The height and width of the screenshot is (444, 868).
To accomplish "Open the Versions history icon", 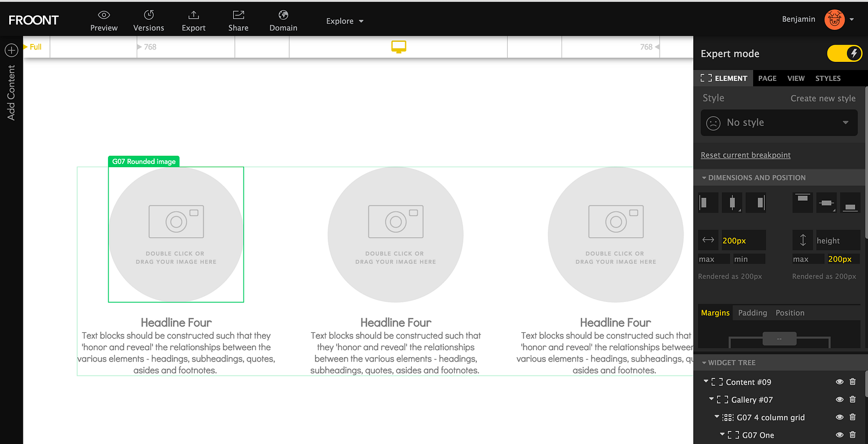I will tap(149, 15).
